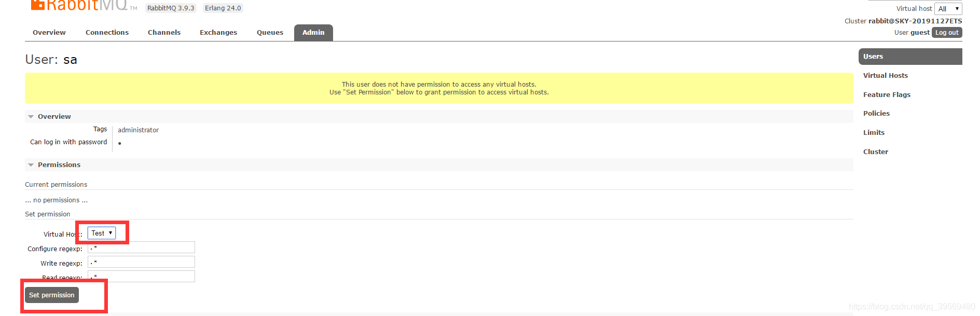Open Virtual Hosts in the sidebar

pos(886,75)
